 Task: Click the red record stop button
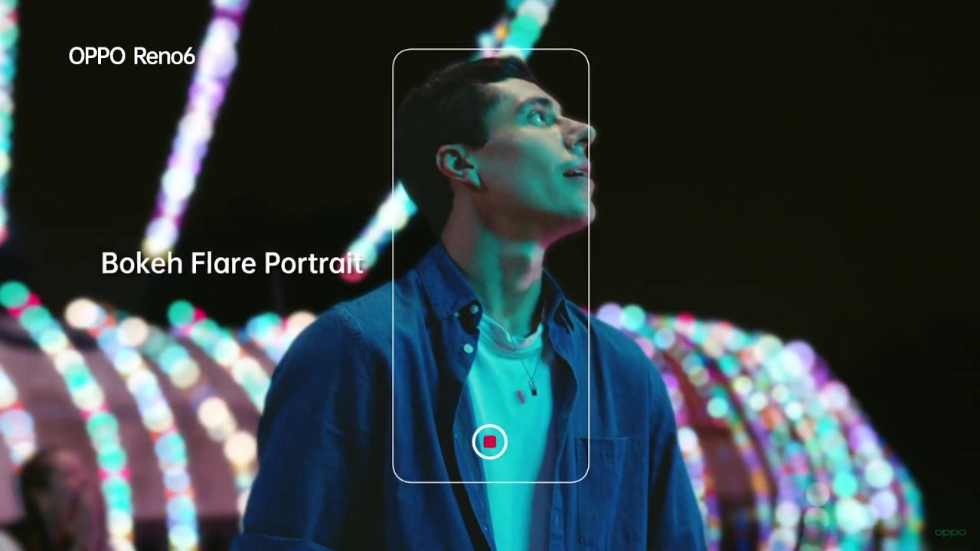490,442
